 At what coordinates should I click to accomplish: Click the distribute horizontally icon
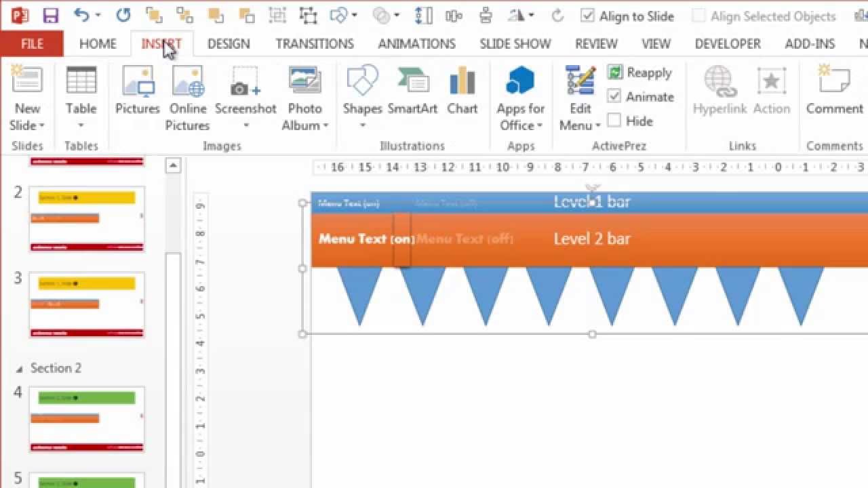point(453,15)
